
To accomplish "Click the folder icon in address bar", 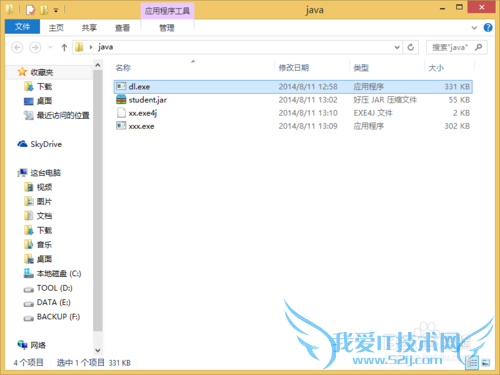I will click(79, 47).
